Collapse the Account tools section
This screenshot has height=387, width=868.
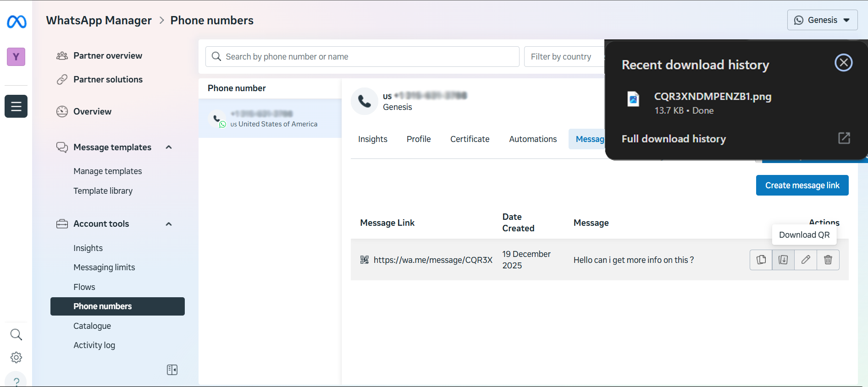(x=169, y=224)
